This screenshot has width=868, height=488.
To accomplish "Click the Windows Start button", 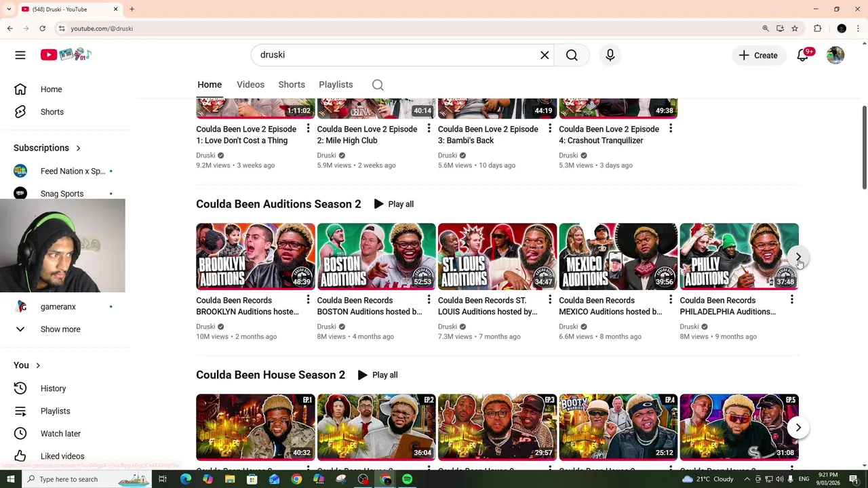I will point(10,479).
